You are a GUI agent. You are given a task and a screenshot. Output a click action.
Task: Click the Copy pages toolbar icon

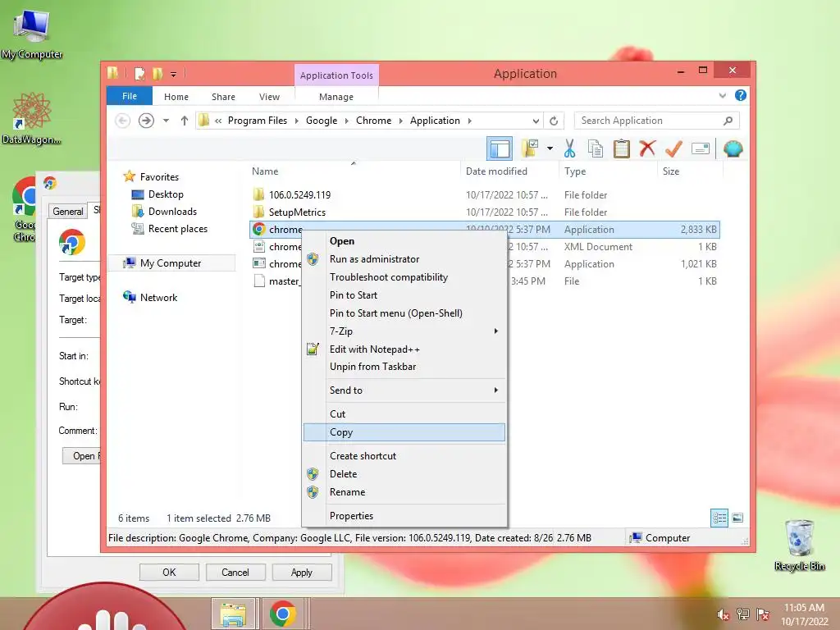pyautogui.click(x=596, y=148)
